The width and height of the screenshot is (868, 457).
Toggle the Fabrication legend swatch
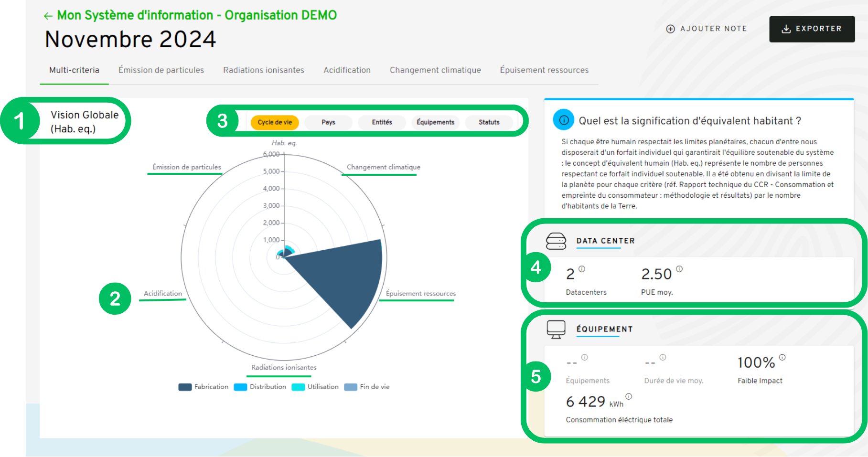(185, 387)
